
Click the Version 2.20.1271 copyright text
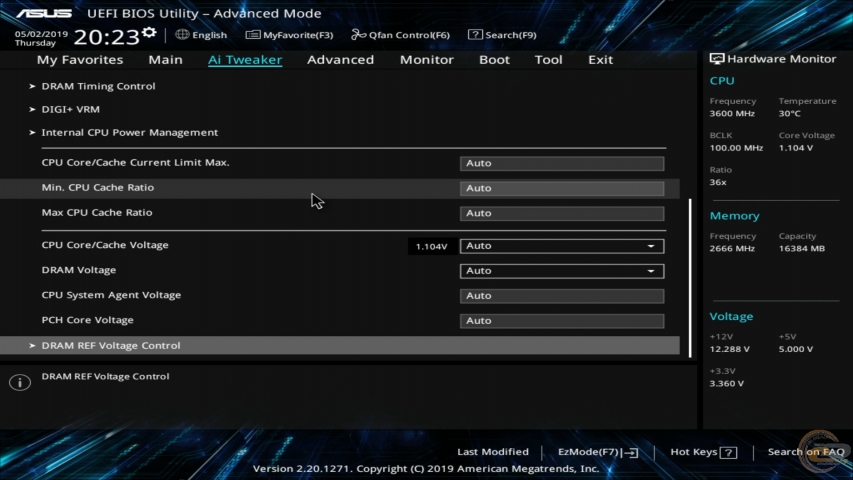(x=426, y=469)
